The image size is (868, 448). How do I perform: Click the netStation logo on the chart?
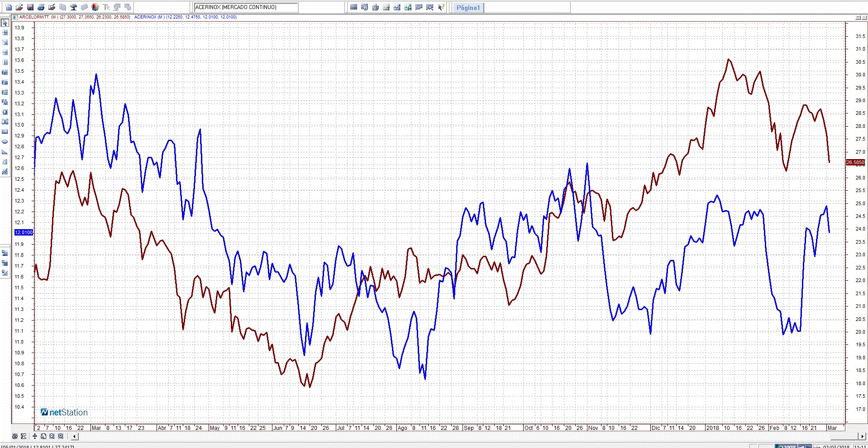(x=64, y=412)
